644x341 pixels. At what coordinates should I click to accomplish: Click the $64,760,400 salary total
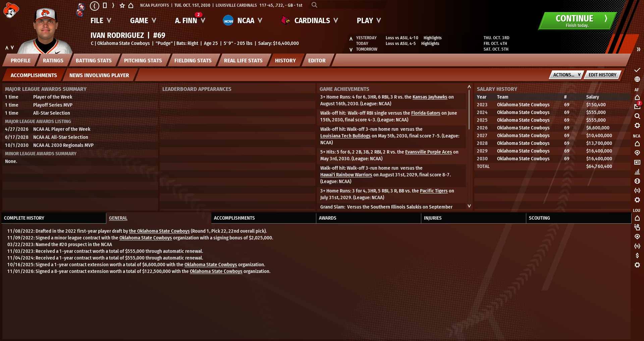(599, 166)
